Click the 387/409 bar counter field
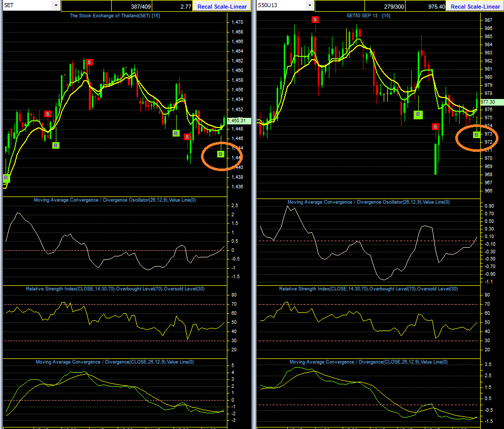The width and height of the screenshot is (504, 429). click(132, 7)
